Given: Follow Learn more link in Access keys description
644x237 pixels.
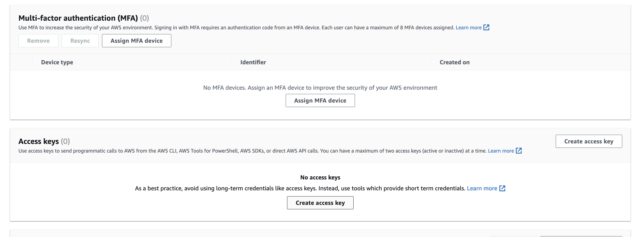Looking at the screenshot, I should [x=501, y=151].
